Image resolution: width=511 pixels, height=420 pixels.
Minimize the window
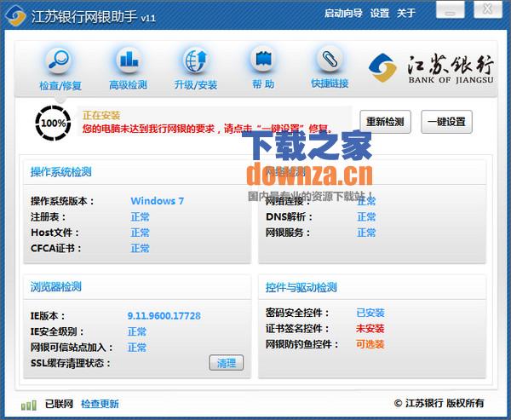click(450, 9)
